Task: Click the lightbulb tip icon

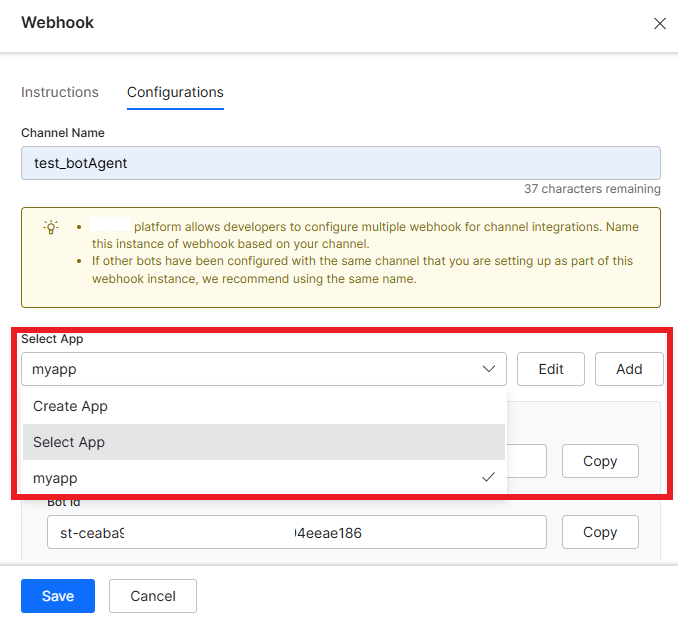Action: (x=51, y=227)
